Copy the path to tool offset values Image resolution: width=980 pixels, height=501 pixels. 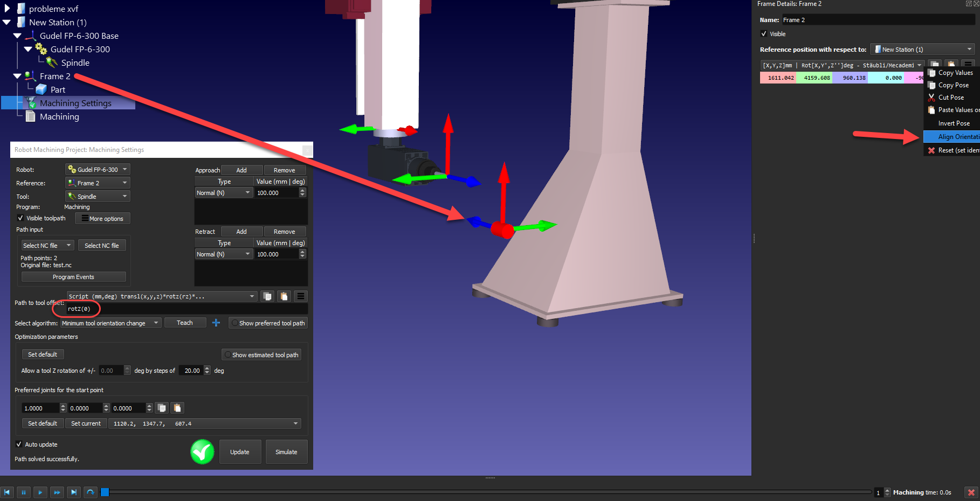pyautogui.click(x=267, y=296)
